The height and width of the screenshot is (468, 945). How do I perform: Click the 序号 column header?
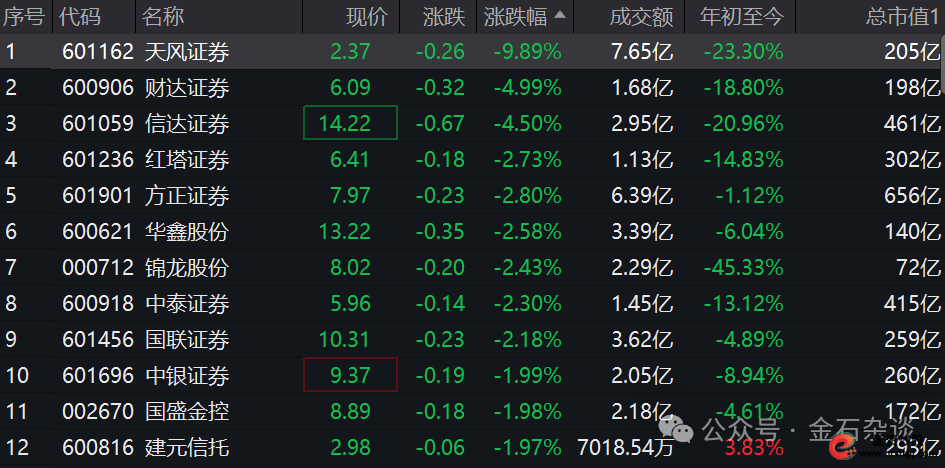coord(24,16)
